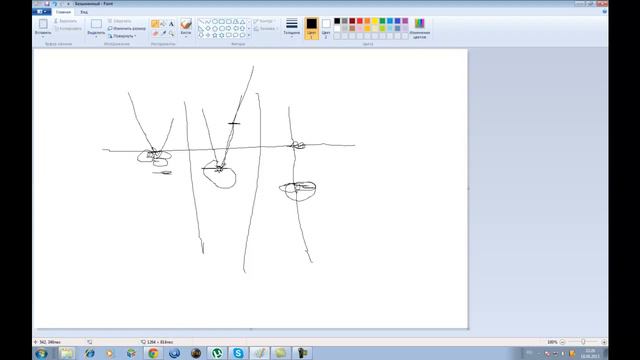Screen dimensions: 640x360
Task: Open the Paint application menu button
Action: pyautogui.click(x=42, y=12)
